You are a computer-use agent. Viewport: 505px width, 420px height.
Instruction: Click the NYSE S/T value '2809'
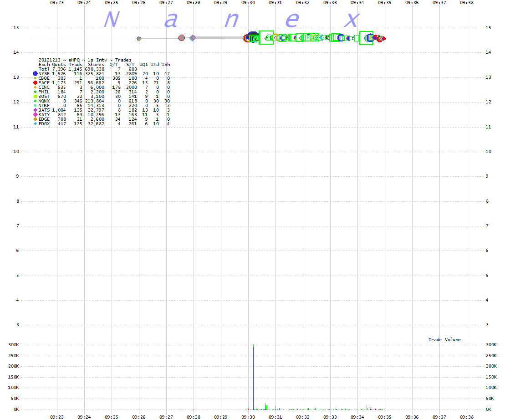click(x=132, y=74)
